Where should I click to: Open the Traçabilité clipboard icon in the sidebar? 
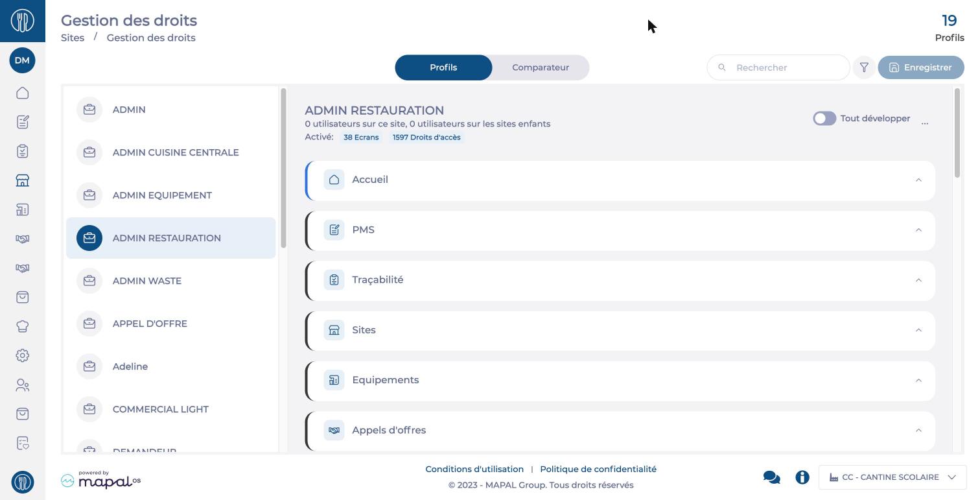point(22,151)
